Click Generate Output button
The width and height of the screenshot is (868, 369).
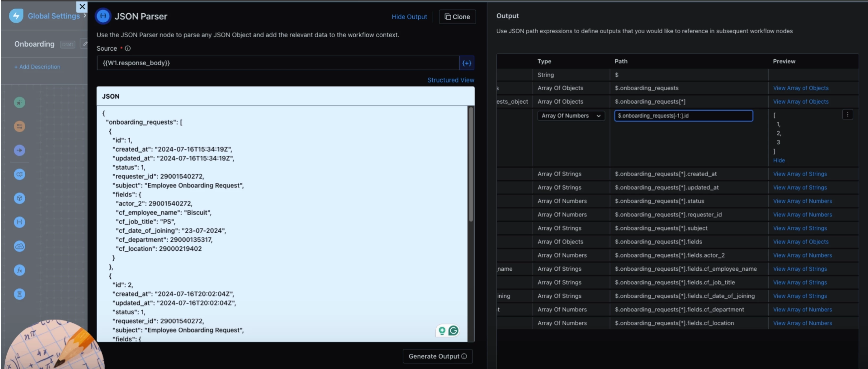point(437,356)
